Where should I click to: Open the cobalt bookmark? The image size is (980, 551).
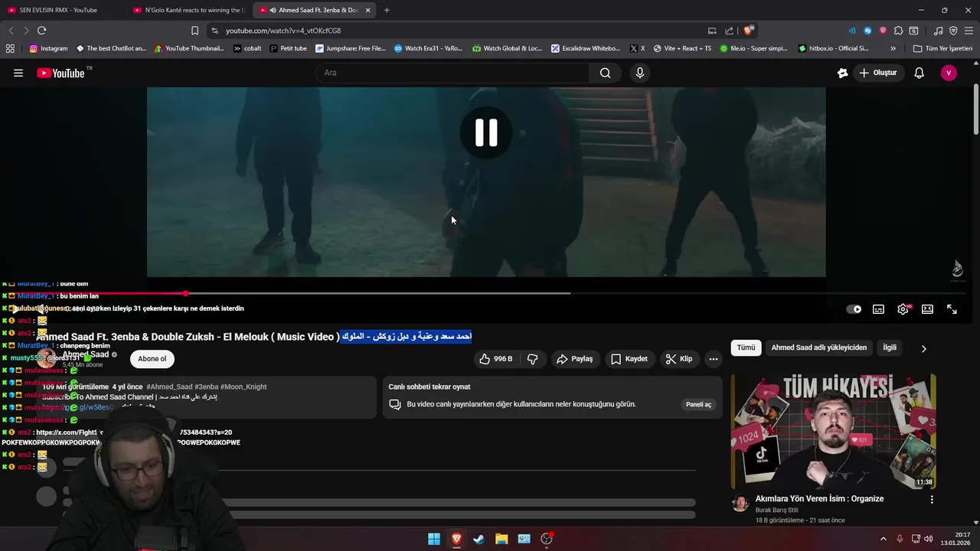point(247,48)
